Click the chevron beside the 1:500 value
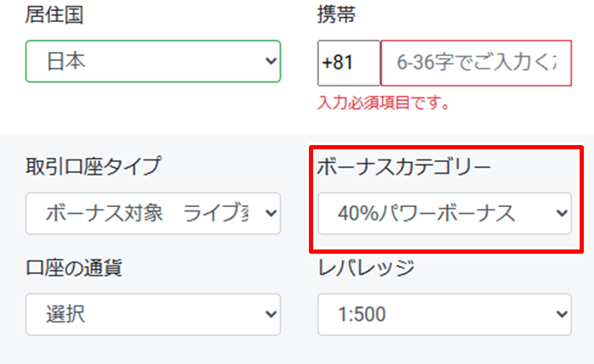This screenshot has height=364, width=594. (x=562, y=315)
